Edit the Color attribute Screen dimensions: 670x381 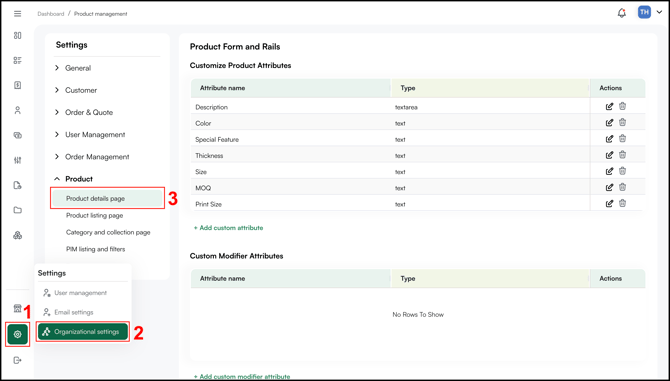(x=609, y=123)
